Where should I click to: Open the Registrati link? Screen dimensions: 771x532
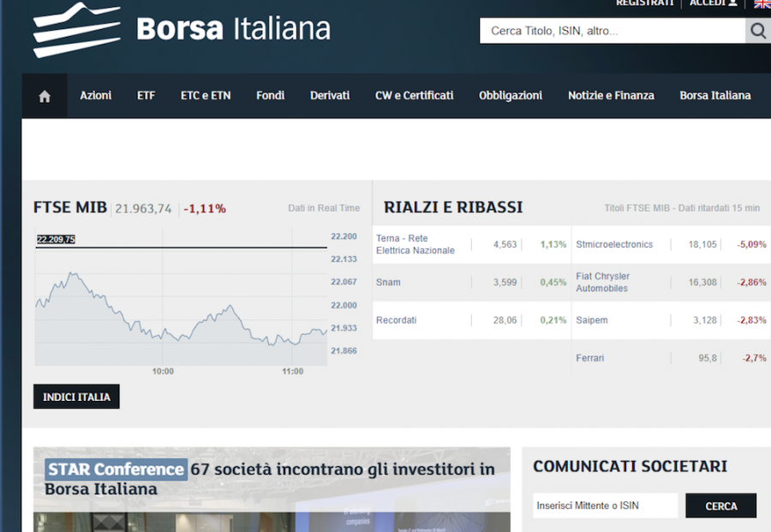click(644, 3)
